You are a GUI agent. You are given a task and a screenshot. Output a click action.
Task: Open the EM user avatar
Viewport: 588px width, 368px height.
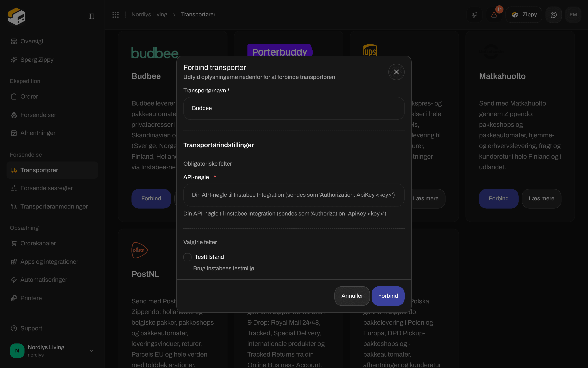click(x=573, y=15)
